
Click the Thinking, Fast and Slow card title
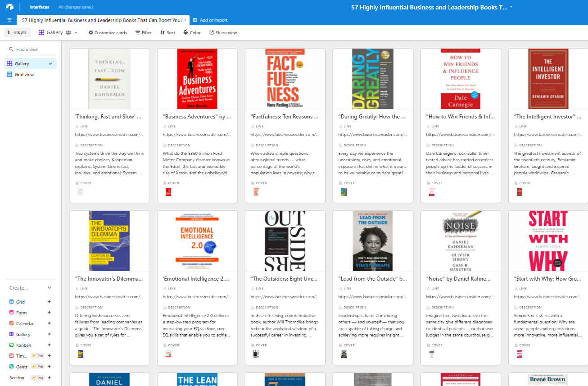(x=109, y=117)
